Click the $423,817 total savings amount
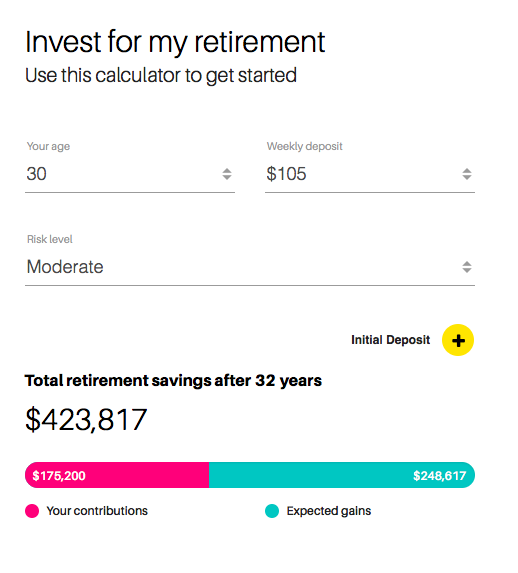 [86, 420]
